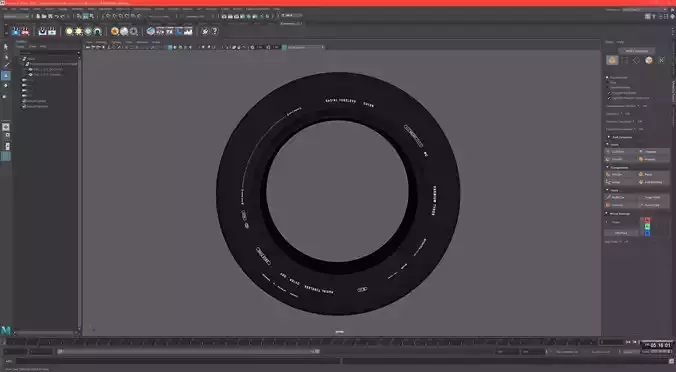
Task: Click the Maya logo icon at bottom left
Action: (6, 330)
